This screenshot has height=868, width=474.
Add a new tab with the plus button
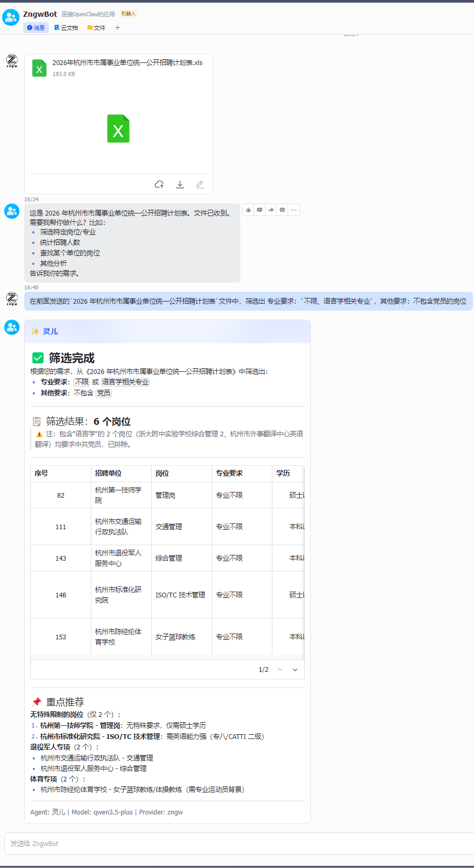point(118,28)
